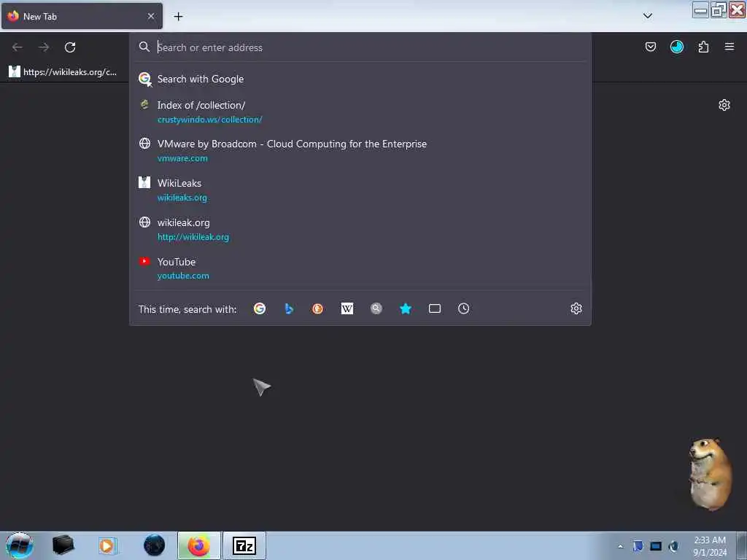Screen dimensions: 747x560
Task: Open a new tab with plus button
Action: coord(178,16)
